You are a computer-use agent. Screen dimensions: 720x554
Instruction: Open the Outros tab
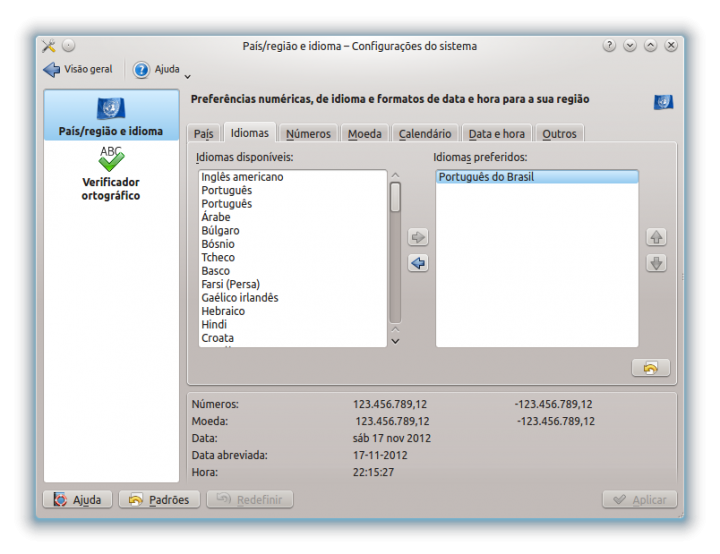pyautogui.click(x=559, y=134)
